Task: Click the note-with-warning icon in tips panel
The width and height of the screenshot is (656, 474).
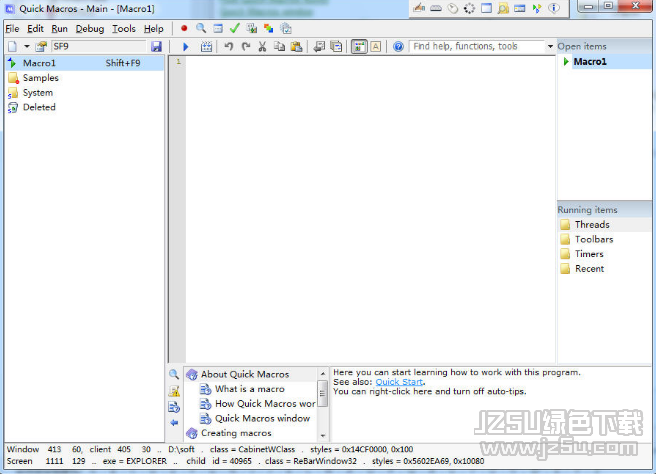Action: point(174,391)
